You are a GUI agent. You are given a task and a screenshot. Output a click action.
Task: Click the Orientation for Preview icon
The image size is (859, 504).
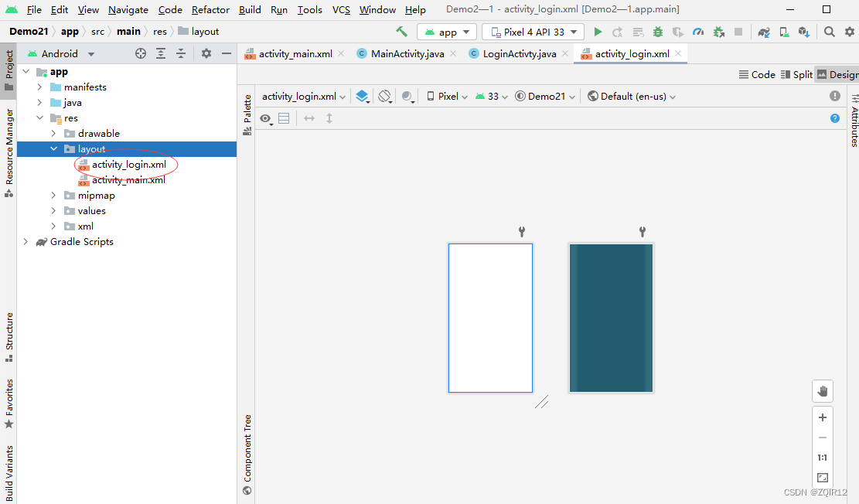click(x=385, y=97)
